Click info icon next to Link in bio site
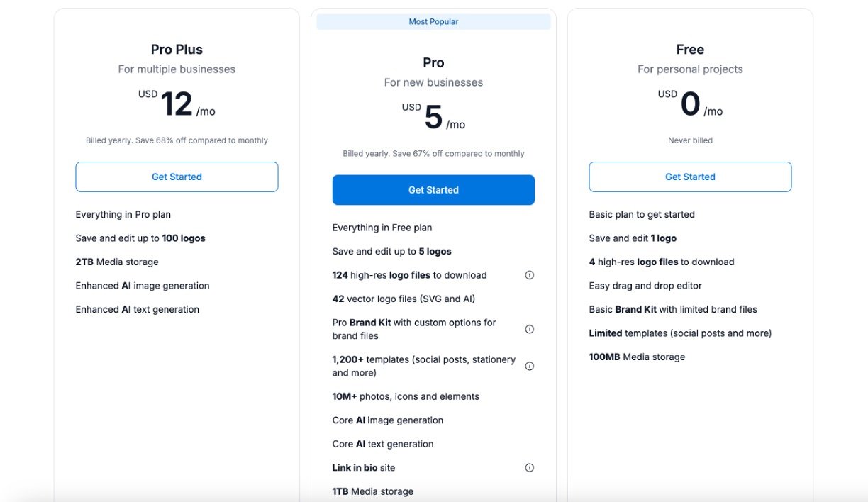 tap(529, 468)
